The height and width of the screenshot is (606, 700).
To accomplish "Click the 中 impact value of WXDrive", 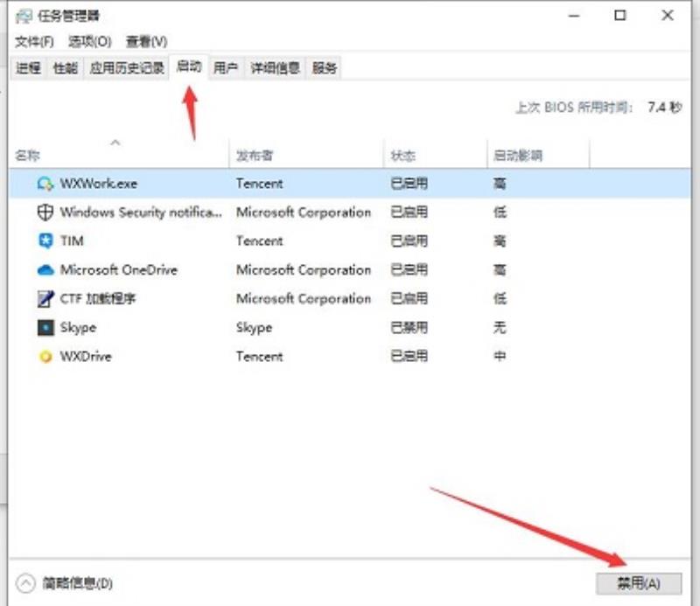I will 500,356.
